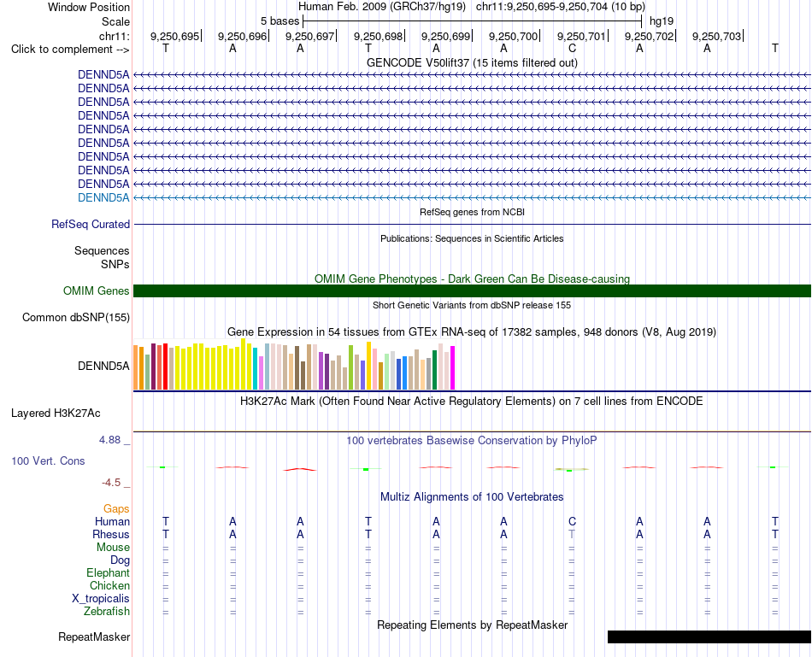Click the '5 bases' scale bar text
The image size is (812, 657).
pos(279,21)
